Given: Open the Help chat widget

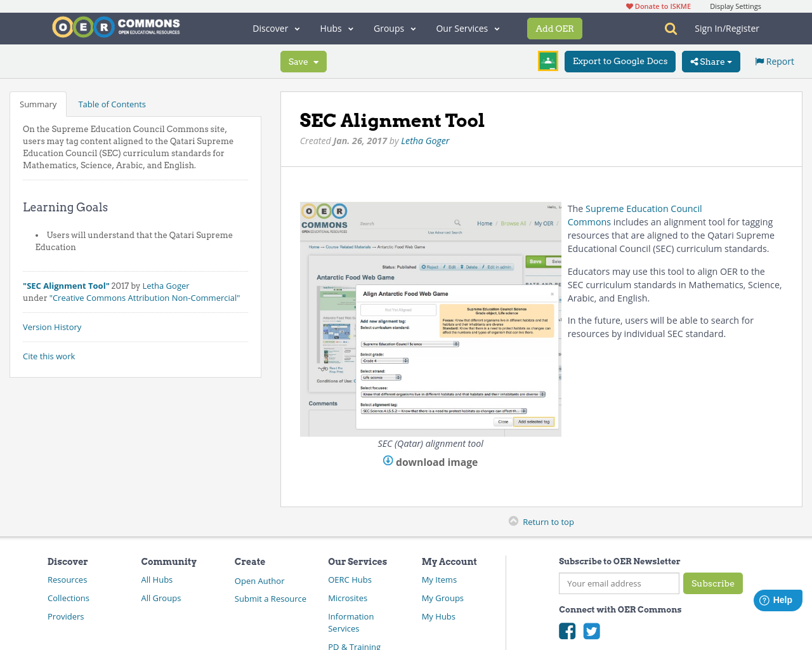Looking at the screenshot, I should coord(777,599).
